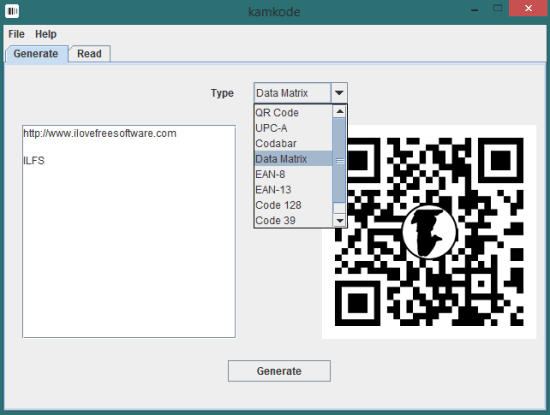This screenshot has height=415, width=550.
Task: Close the kamkode window
Action: (x=529, y=8)
